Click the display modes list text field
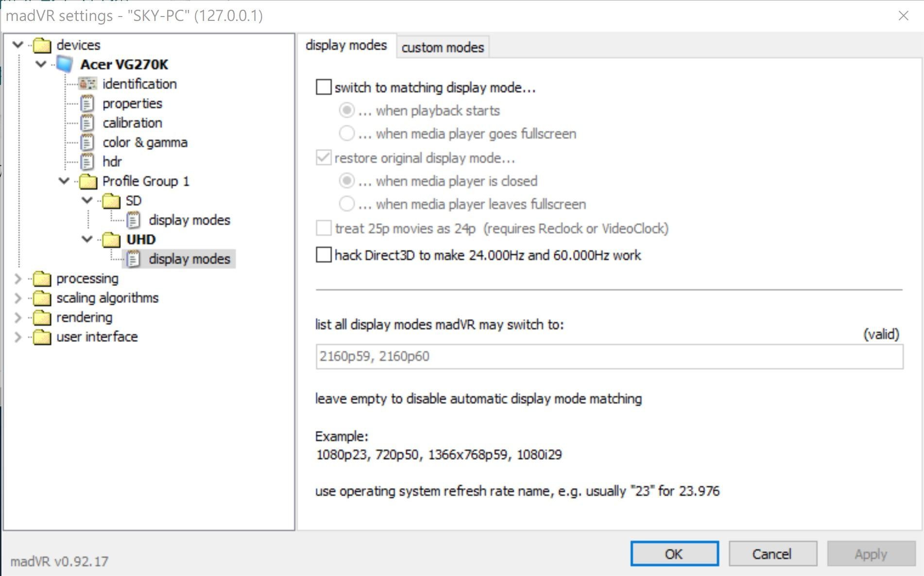This screenshot has width=924, height=576. coord(609,356)
